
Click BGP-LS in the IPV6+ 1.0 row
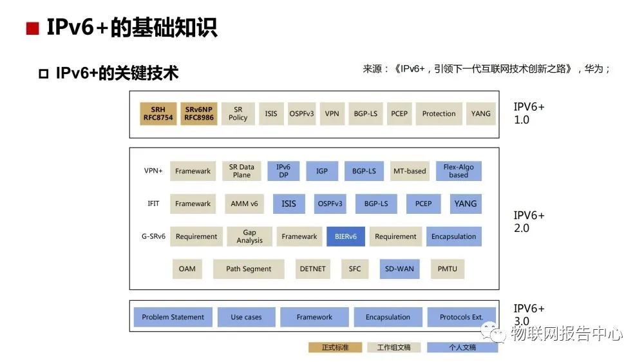coord(366,114)
